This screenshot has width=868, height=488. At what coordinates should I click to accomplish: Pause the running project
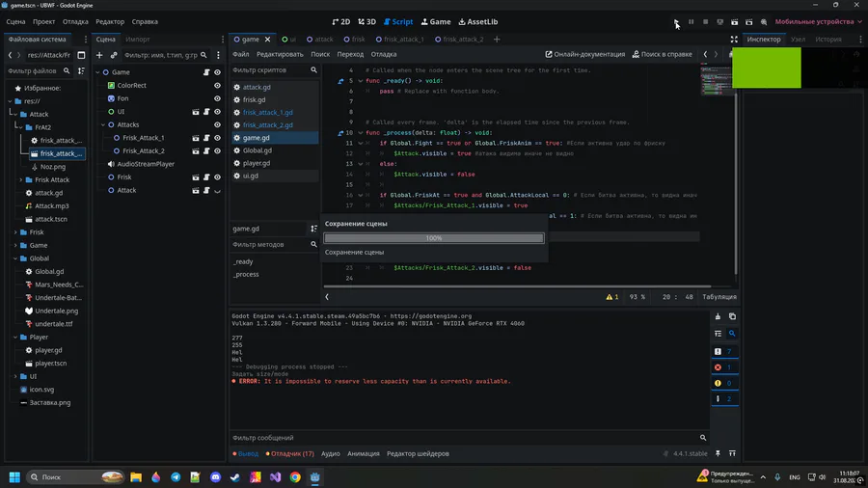(x=691, y=21)
